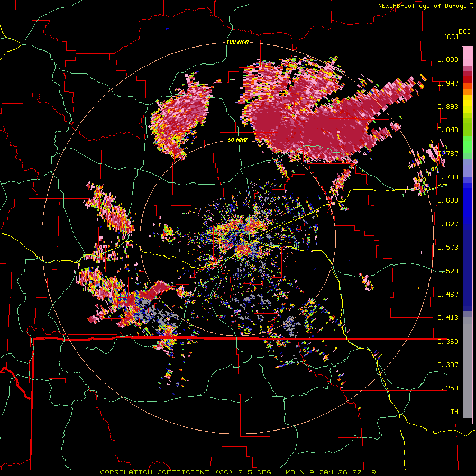Click the 0.360 color scale value
Image resolution: width=476 pixels, height=476 pixels.
point(448,342)
